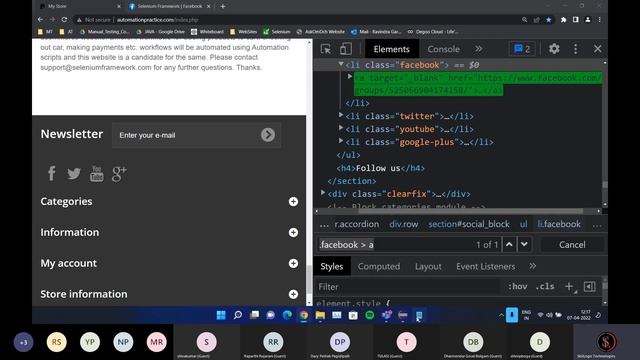Open the Whiteboard bookmark

point(207,31)
